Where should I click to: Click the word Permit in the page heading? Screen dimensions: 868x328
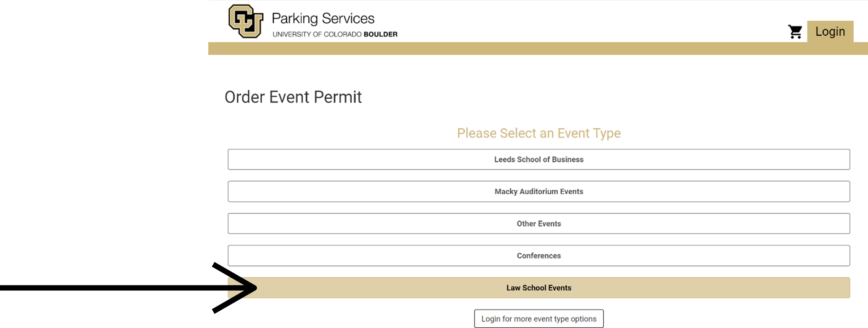tap(338, 97)
